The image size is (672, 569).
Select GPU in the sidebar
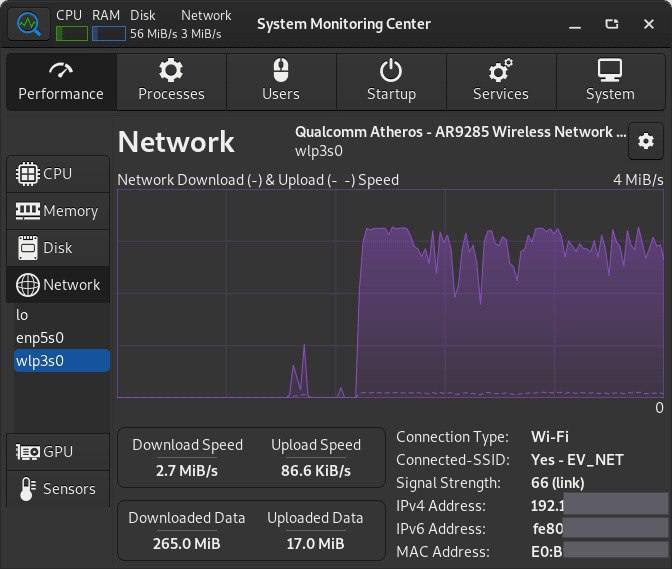(58, 452)
